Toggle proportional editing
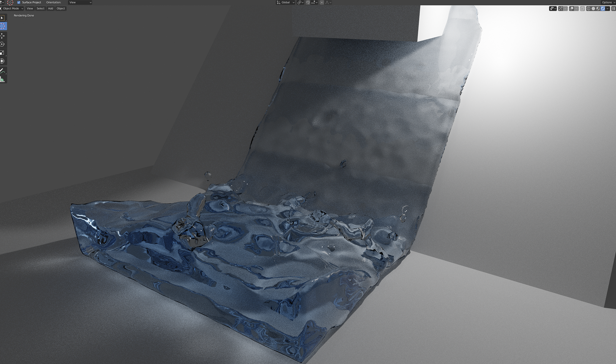 (x=322, y=2)
